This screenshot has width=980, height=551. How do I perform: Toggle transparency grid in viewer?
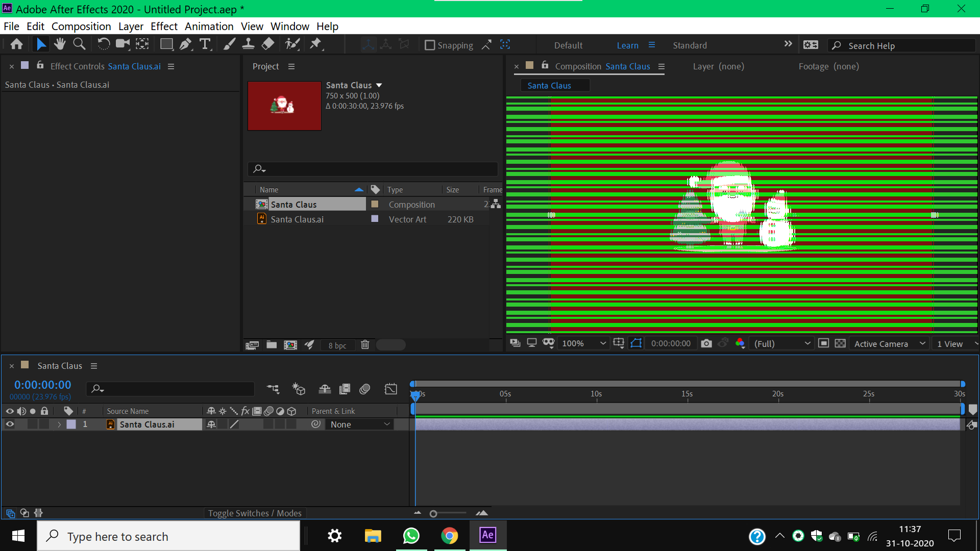tap(840, 343)
